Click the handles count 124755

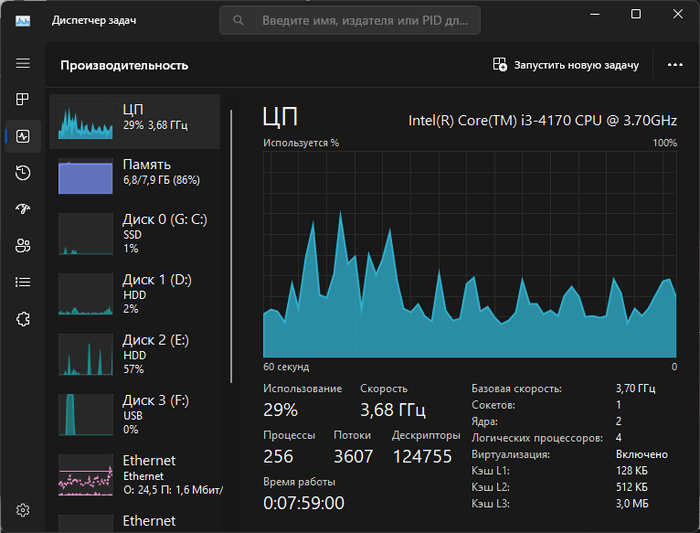(422, 456)
